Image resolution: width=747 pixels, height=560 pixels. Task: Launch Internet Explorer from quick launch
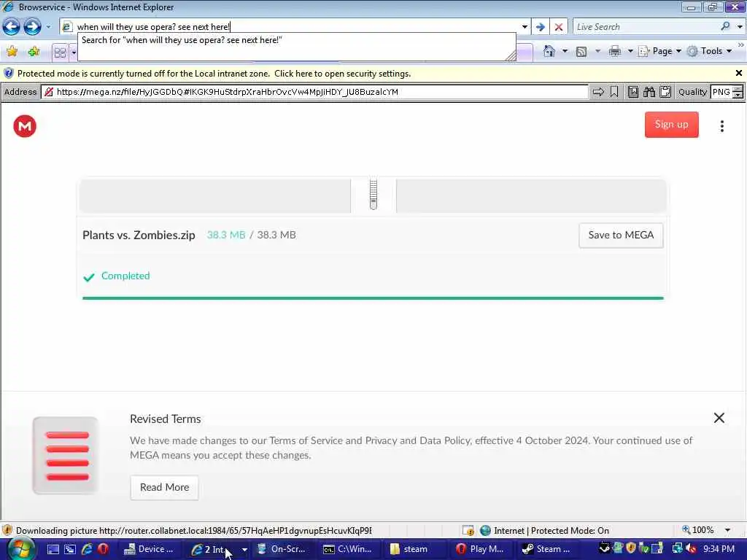87,549
